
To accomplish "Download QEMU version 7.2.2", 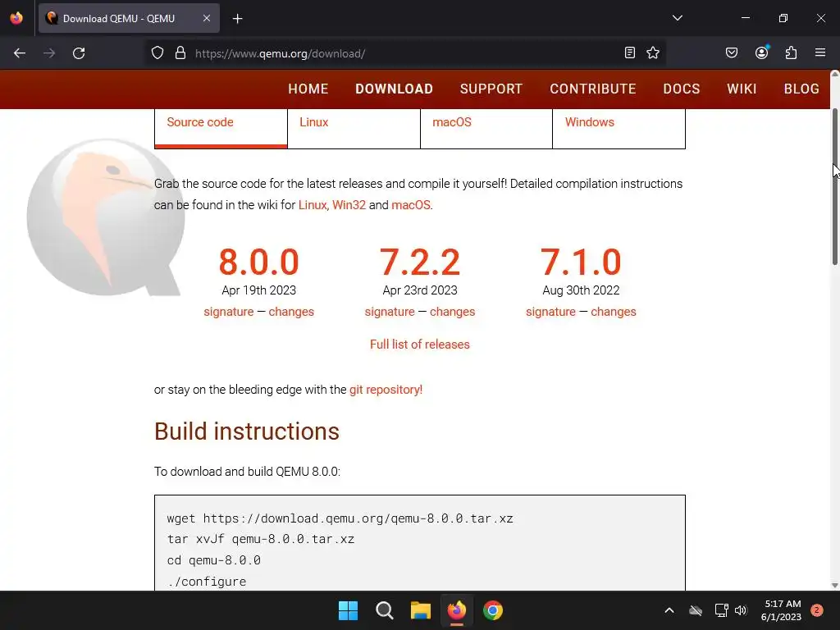I will (420, 262).
